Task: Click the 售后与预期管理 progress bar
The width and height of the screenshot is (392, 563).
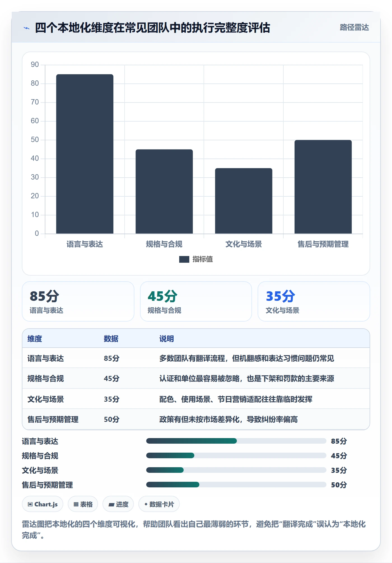Action: pyautogui.click(x=236, y=485)
